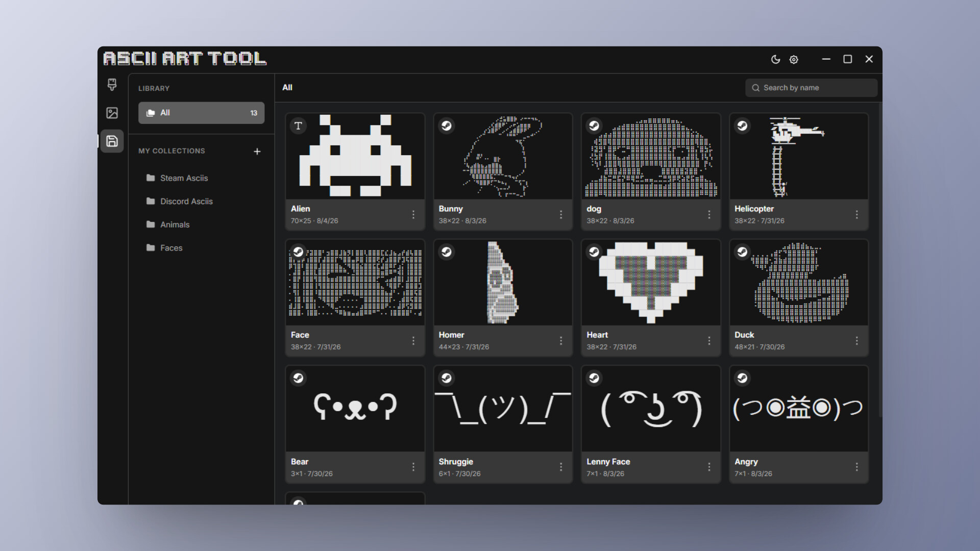
Task: Open the Helicopter card options menu
Action: (857, 215)
